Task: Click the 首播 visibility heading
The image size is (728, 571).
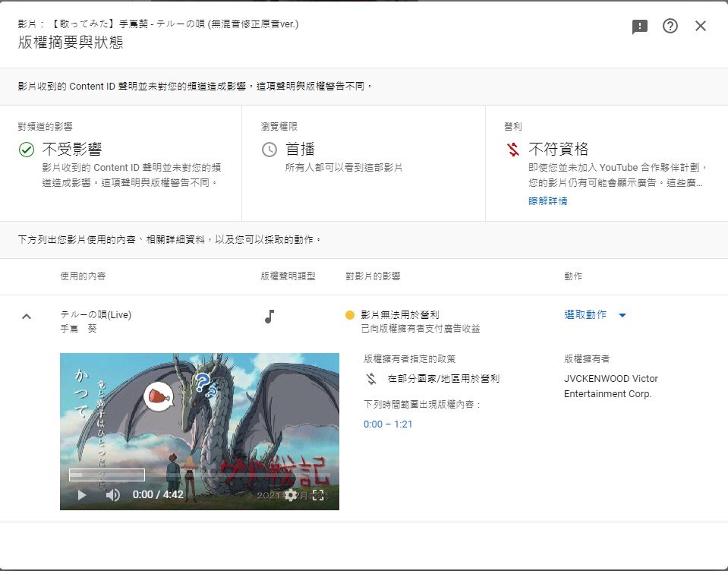Action: point(300,150)
